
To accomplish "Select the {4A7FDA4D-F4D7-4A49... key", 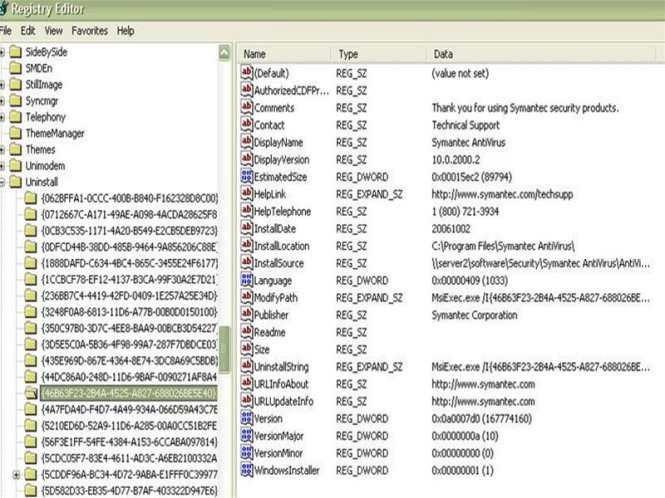I will click(x=129, y=410).
